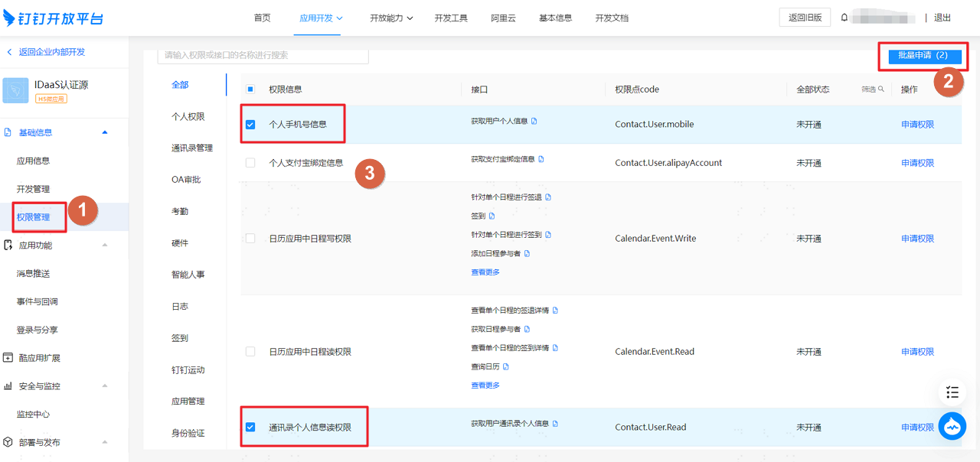This screenshot has height=462, width=980.
Task: Click the 批量申请 (2) button
Action: click(x=923, y=55)
